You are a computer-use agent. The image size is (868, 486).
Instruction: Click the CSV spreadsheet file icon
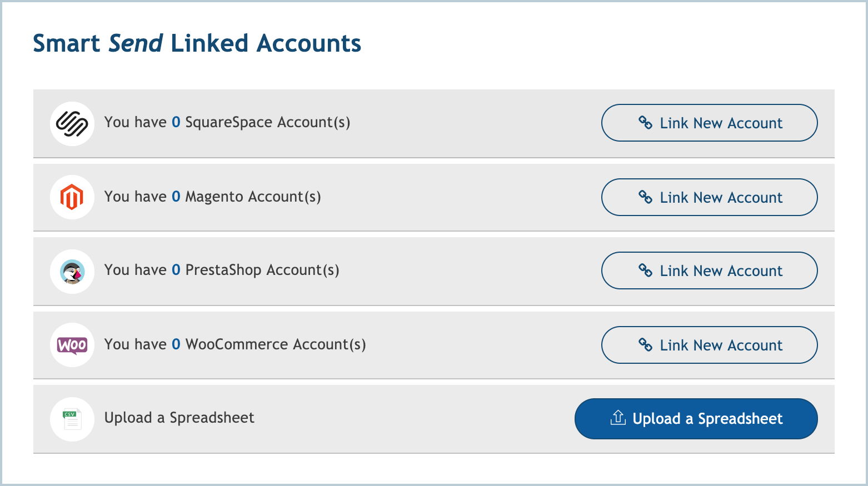click(72, 419)
